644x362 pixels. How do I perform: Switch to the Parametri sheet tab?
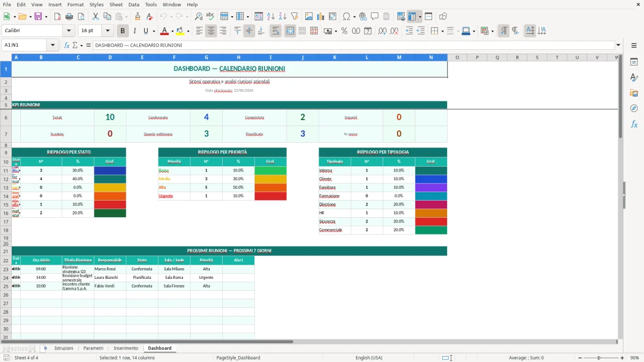(93, 348)
